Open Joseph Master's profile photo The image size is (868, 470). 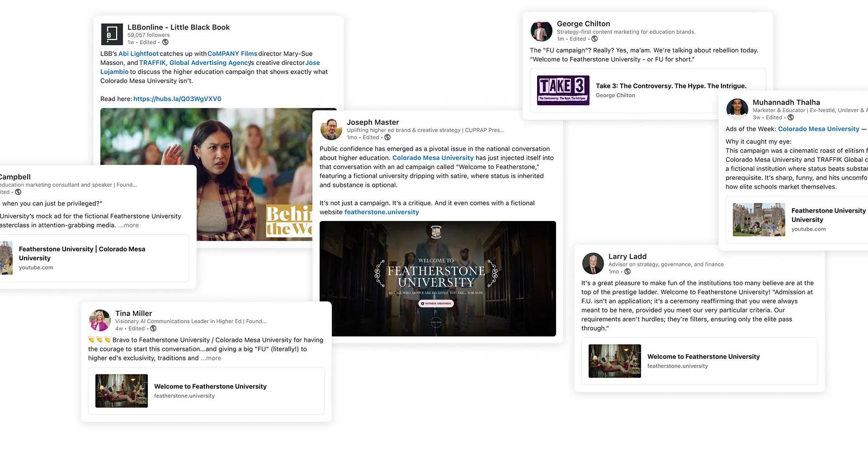pyautogui.click(x=331, y=129)
